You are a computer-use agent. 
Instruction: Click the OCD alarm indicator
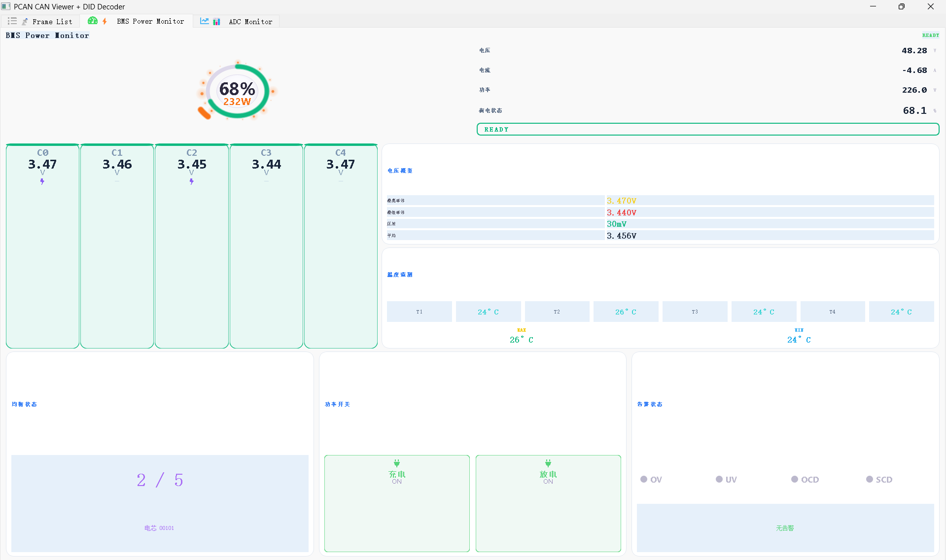(805, 480)
